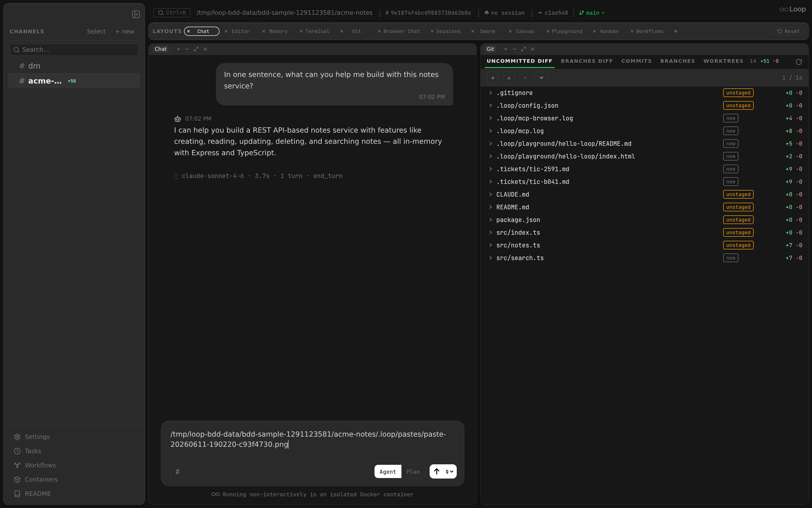Switch to the Memory layout tab
812x508 pixels.
(278, 31)
